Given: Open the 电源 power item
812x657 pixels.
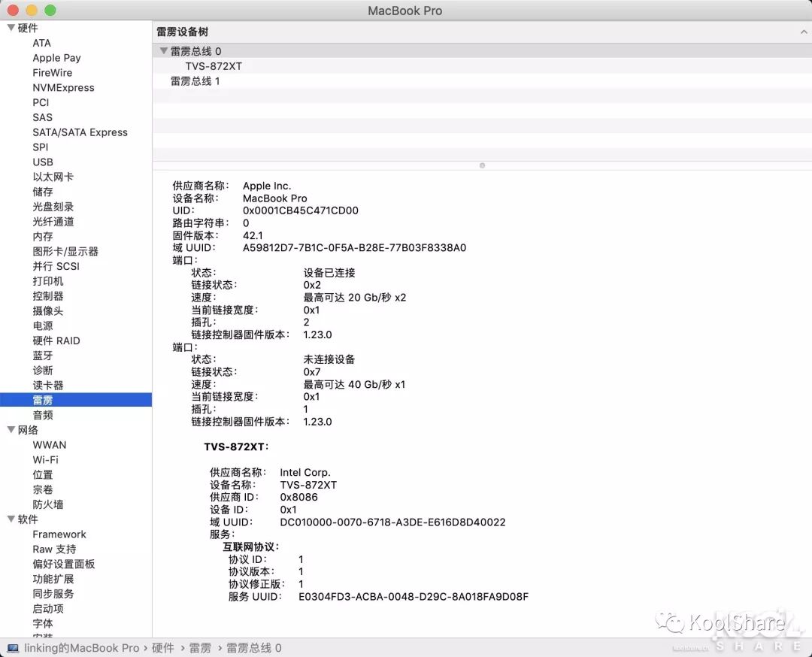Looking at the screenshot, I should click(42, 325).
